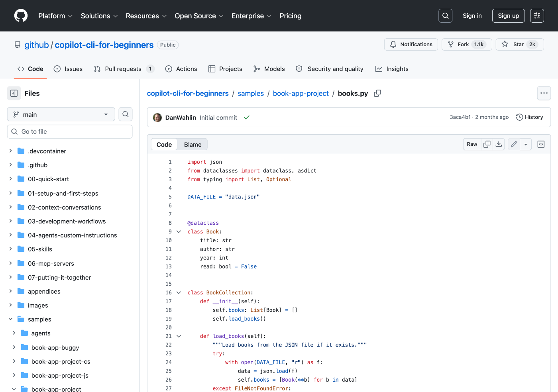Open the symbols panel icon

541,144
